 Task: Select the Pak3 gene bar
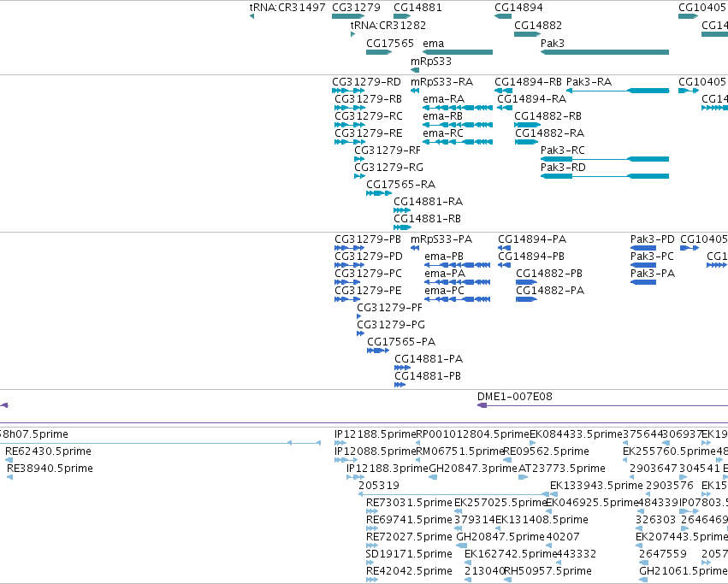tap(605, 52)
